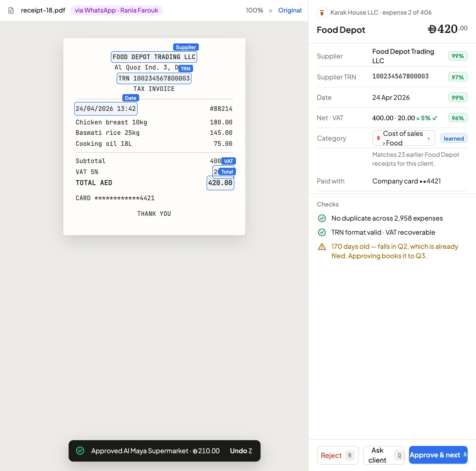The height and width of the screenshot is (471, 476).
Task: Select the Total highlight label on the receipt
Action: 227,171
